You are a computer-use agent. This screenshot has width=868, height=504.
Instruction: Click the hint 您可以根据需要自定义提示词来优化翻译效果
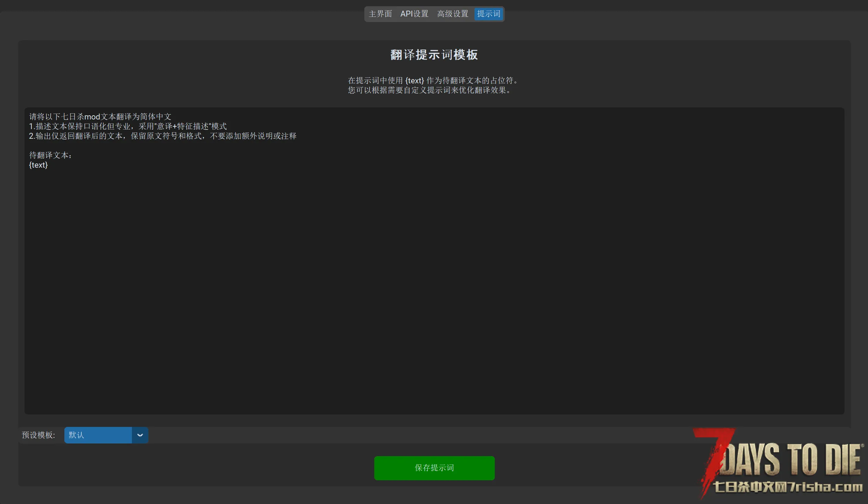tap(430, 90)
